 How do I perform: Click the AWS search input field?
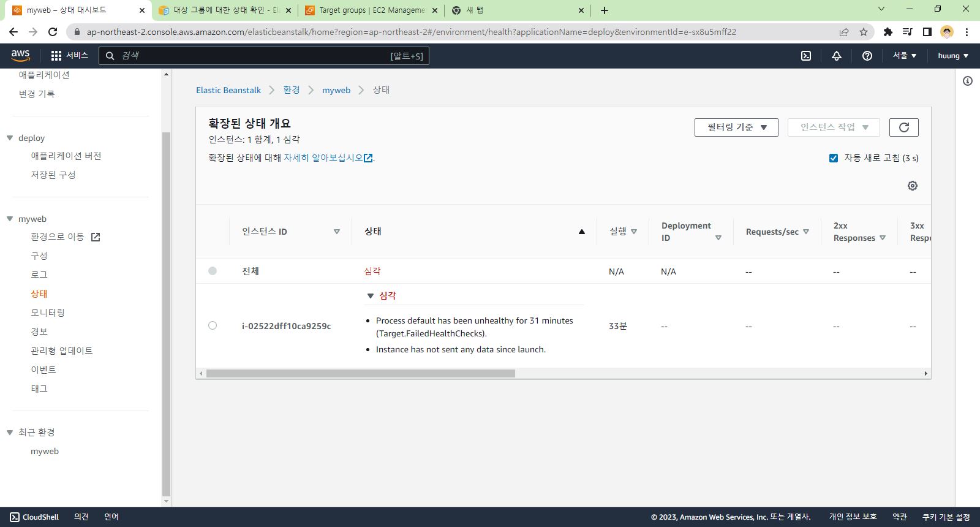pyautogui.click(x=264, y=56)
